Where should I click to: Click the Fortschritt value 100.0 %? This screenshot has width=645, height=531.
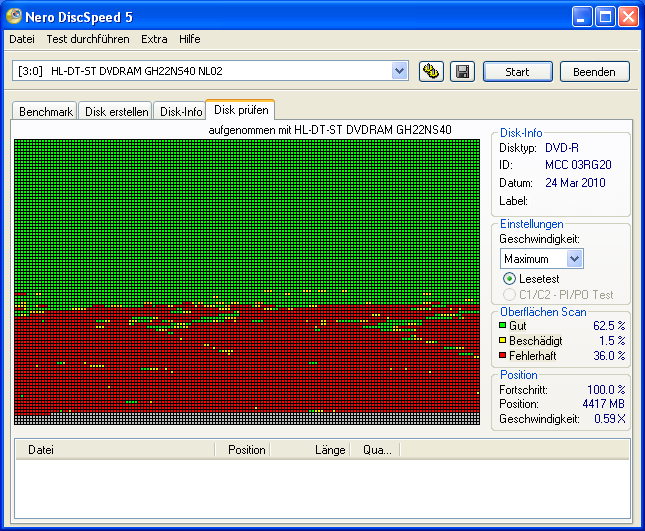tap(606, 390)
